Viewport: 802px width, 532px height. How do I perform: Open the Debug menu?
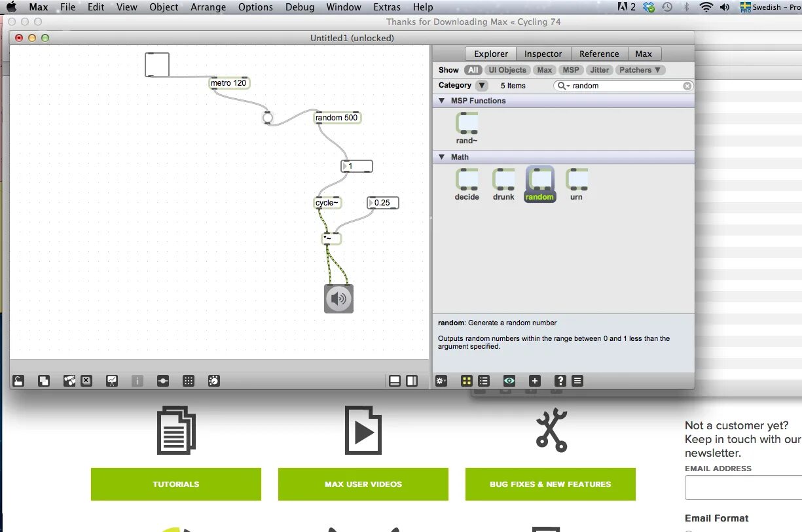(x=300, y=7)
